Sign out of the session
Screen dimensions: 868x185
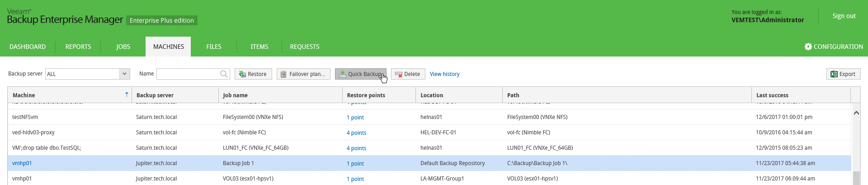point(844,16)
